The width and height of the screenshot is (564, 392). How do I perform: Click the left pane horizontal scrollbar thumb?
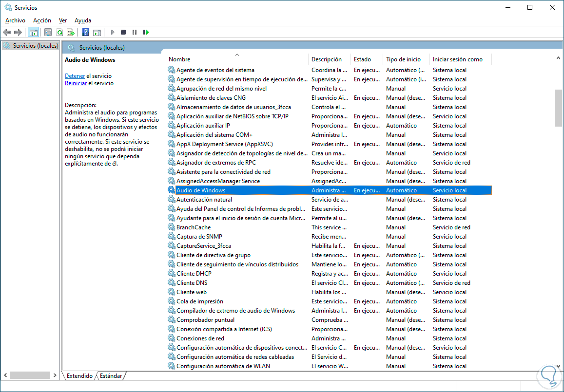[30, 375]
